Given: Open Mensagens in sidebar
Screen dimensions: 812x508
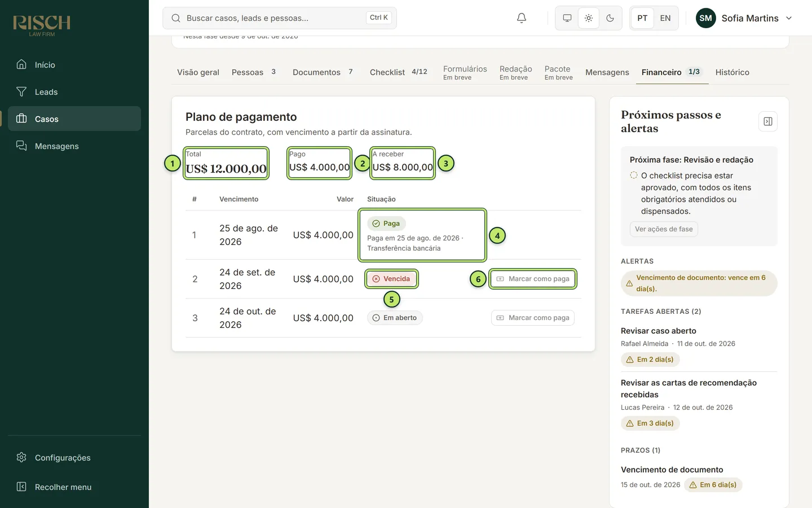Looking at the screenshot, I should 74,146.
